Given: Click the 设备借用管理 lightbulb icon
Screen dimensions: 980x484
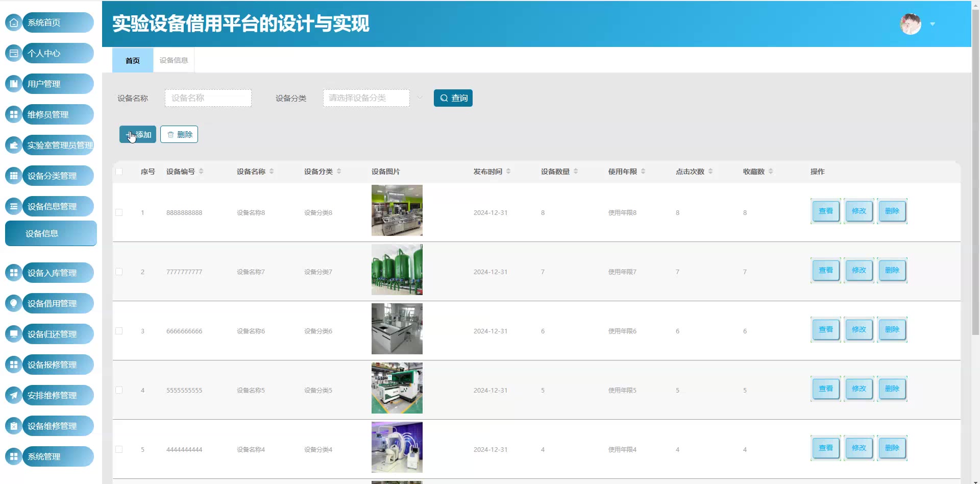Looking at the screenshot, I should coord(14,303).
